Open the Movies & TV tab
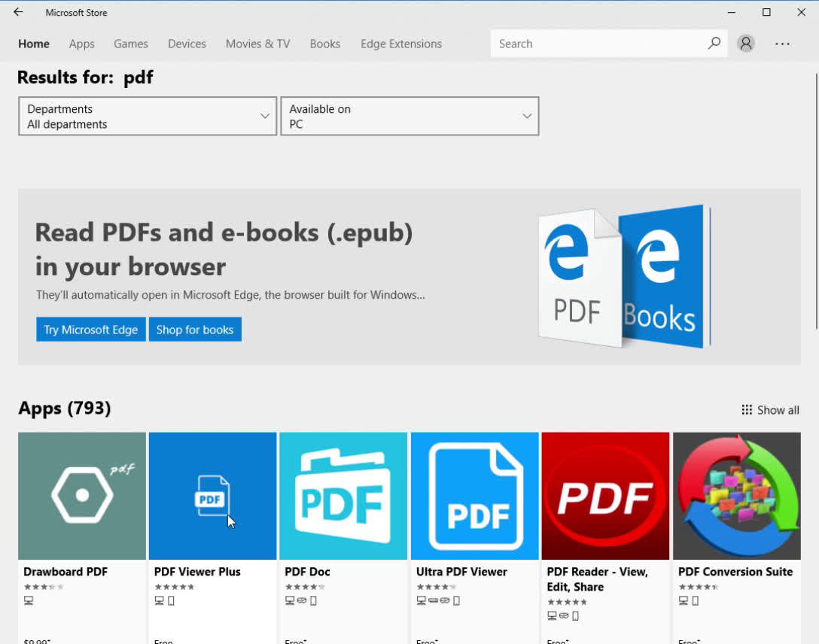 [x=257, y=44]
